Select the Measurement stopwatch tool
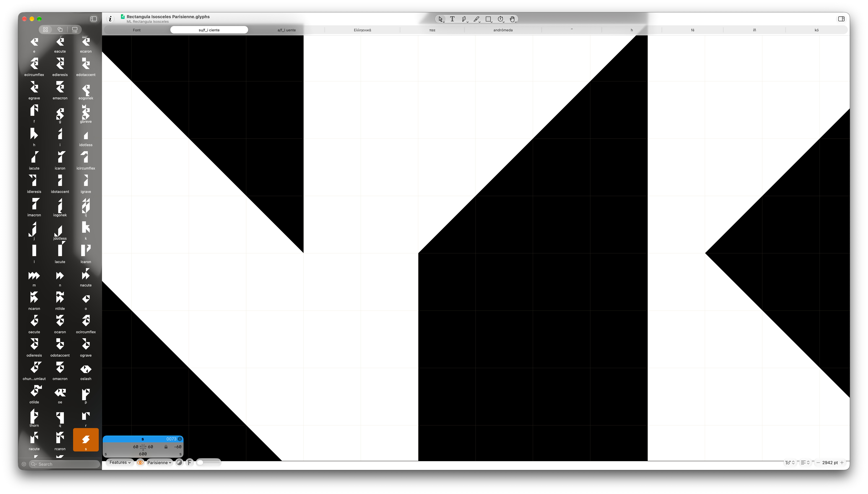 click(x=500, y=19)
